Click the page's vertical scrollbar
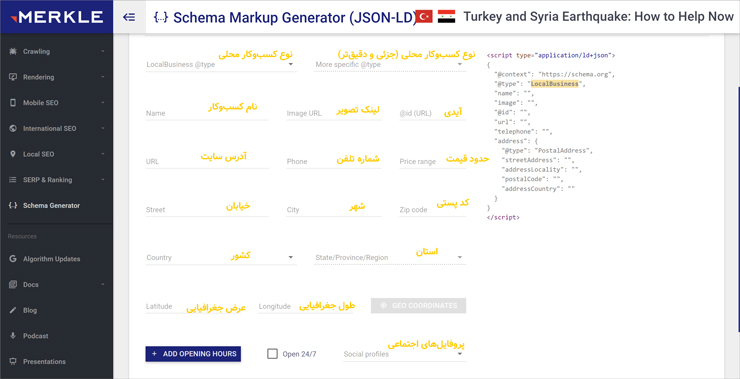740x379 pixels. click(x=738, y=208)
